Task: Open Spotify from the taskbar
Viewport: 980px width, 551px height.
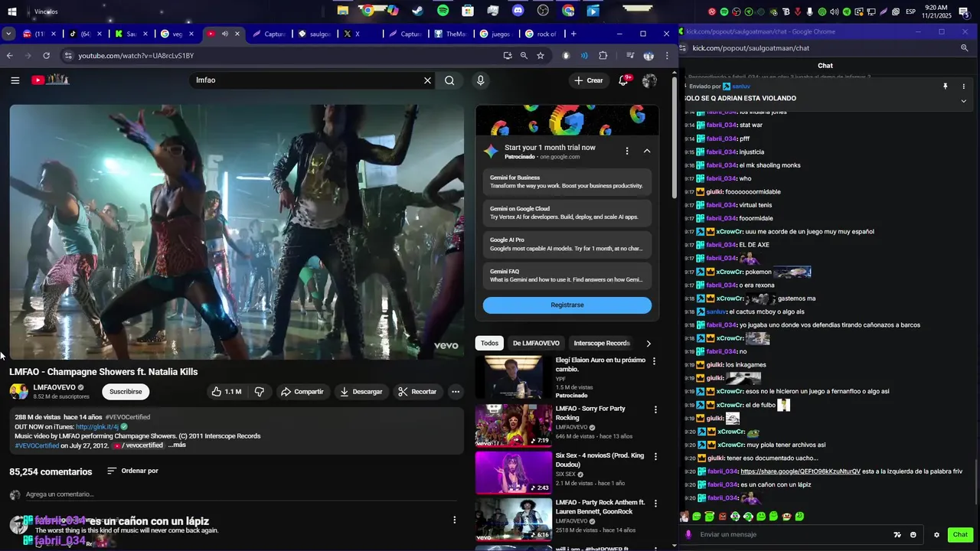Action: pyautogui.click(x=443, y=11)
